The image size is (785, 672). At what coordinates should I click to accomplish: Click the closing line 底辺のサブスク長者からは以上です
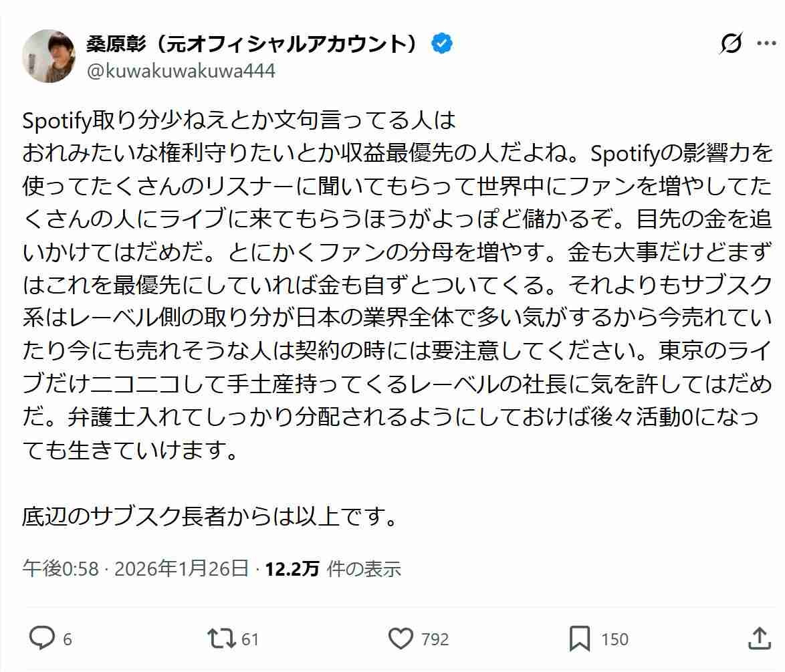tap(210, 517)
